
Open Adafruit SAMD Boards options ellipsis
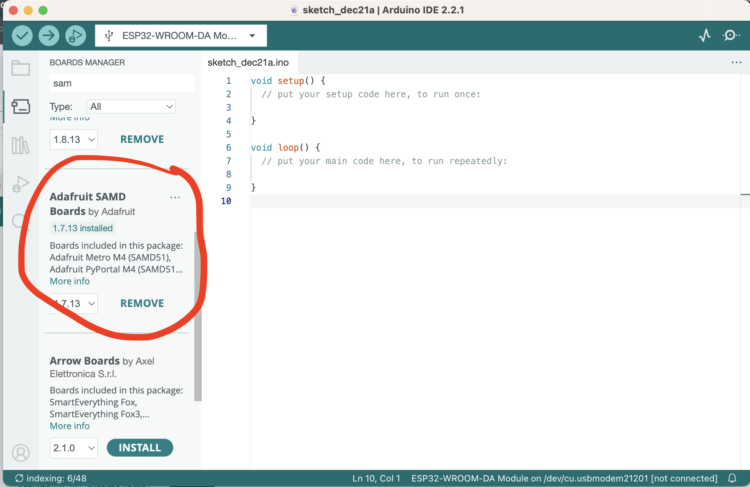(175, 198)
